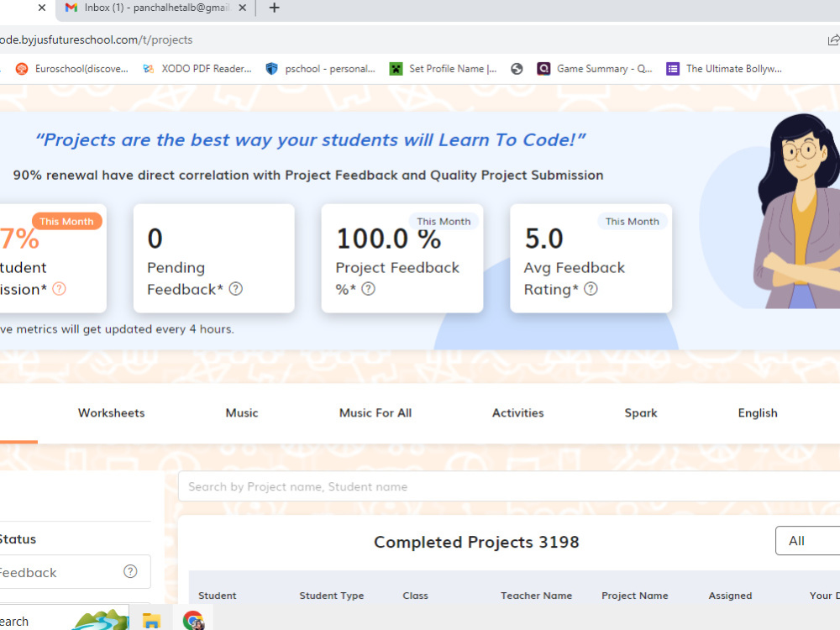
Task: Switch to the English tab
Action: (x=758, y=413)
